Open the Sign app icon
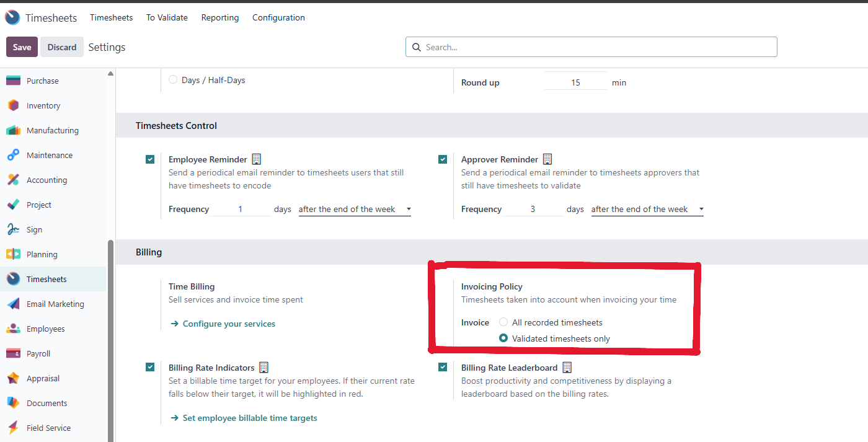This screenshot has height=442, width=868. [x=13, y=230]
